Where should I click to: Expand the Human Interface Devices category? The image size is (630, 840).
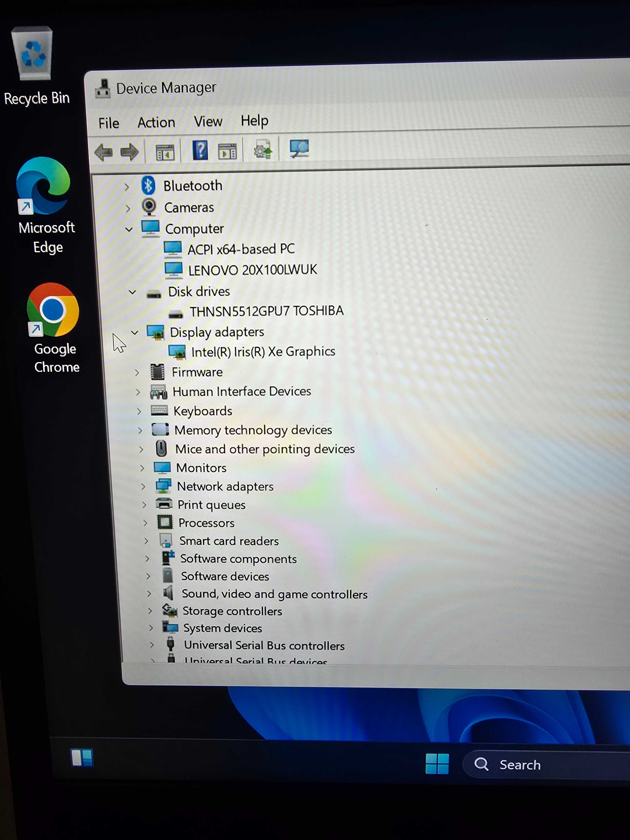point(138,392)
